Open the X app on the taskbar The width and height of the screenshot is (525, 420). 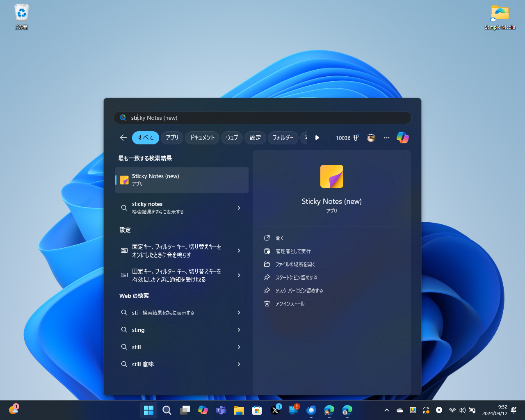coord(275,410)
